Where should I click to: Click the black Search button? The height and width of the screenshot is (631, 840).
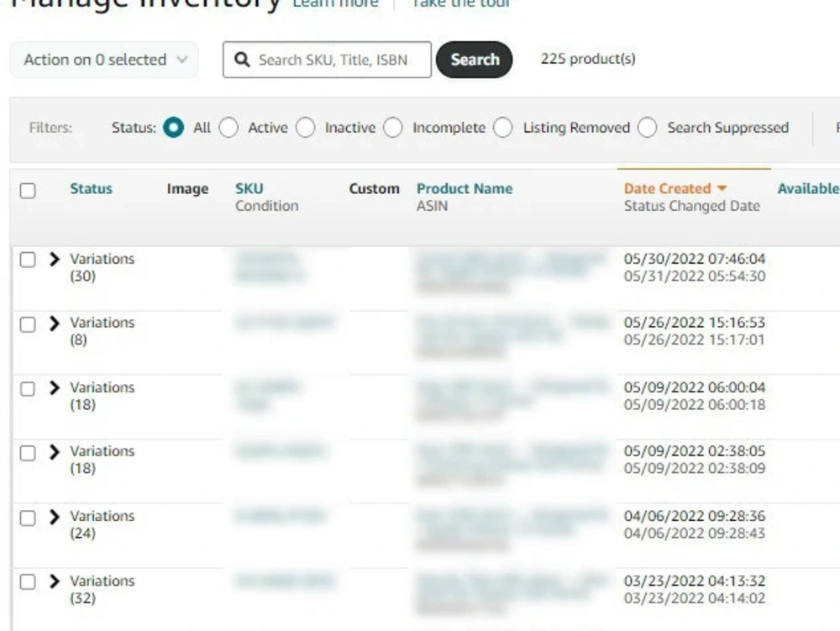point(474,60)
